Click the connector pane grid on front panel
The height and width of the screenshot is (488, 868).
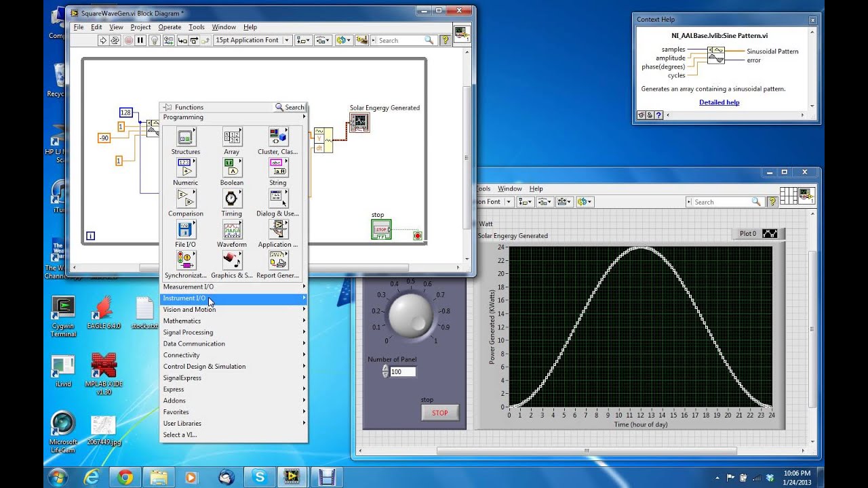pos(788,196)
